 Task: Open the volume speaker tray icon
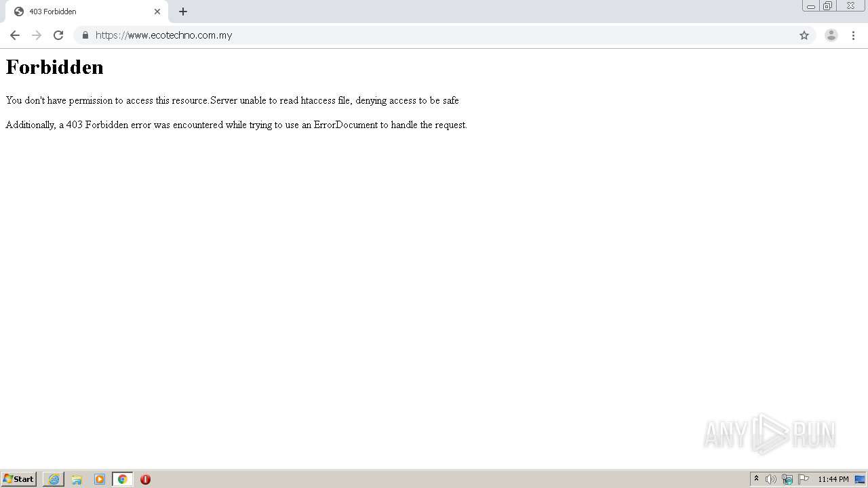[x=771, y=479]
